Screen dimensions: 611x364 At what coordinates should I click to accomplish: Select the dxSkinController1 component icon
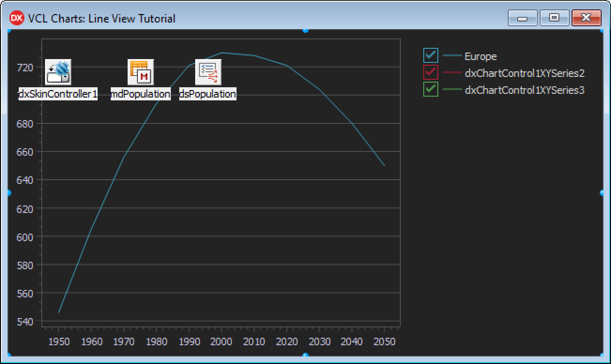click(58, 72)
